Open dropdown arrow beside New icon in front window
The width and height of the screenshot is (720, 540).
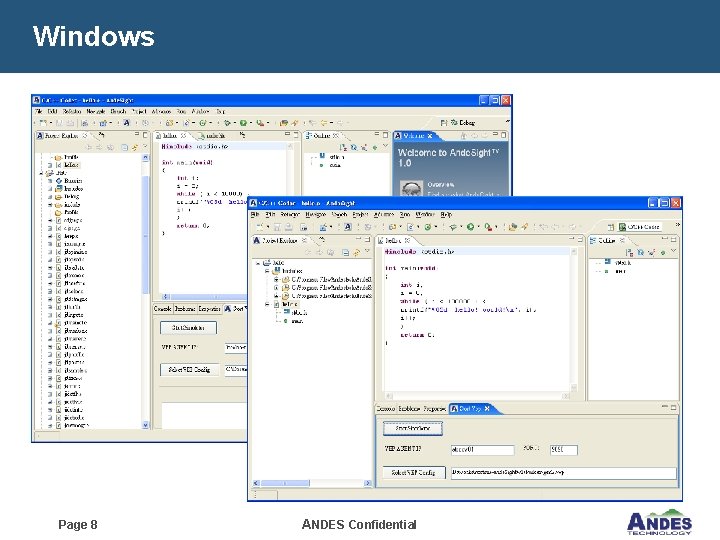pos(267,227)
